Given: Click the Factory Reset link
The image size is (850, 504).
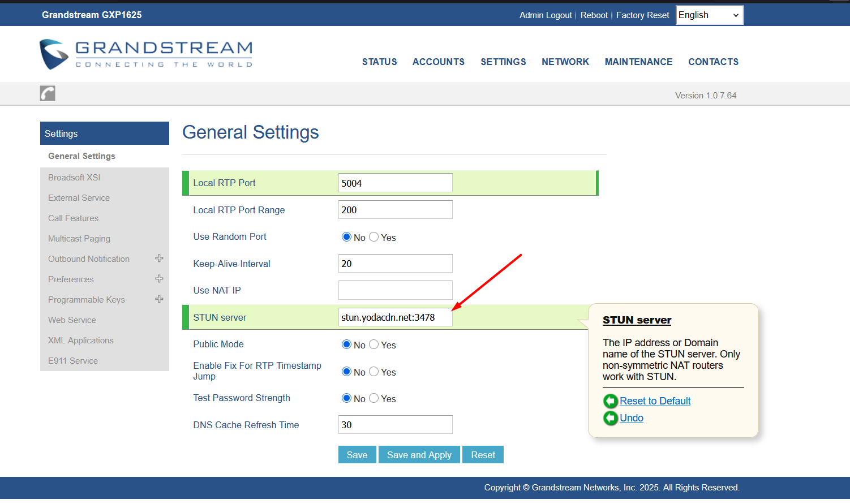Looking at the screenshot, I should pos(643,15).
